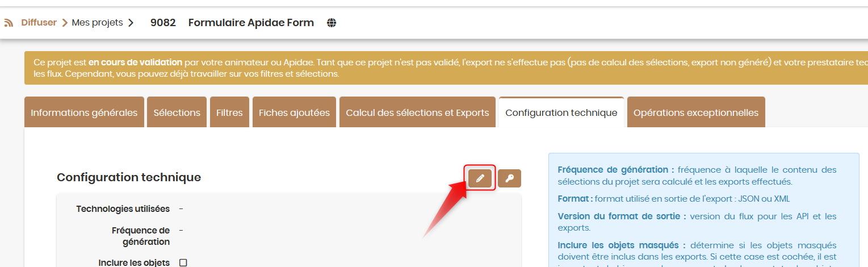Screen dimensions: 868x267
Task: Go to Mes projets breadcrumb
Action: 97,23
